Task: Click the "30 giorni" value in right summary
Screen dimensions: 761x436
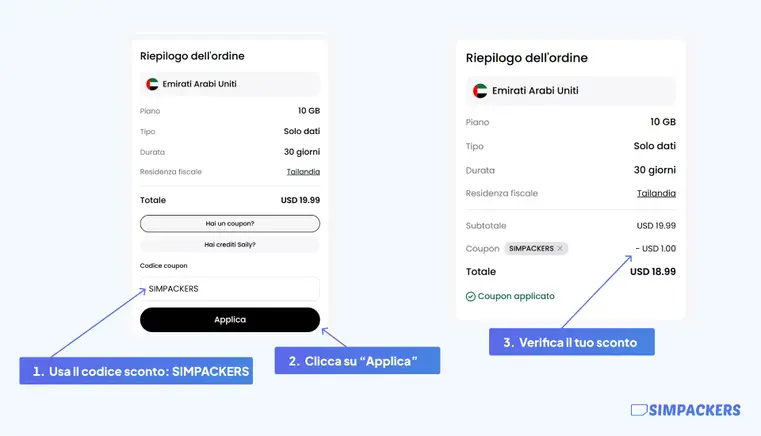Action: tap(655, 170)
